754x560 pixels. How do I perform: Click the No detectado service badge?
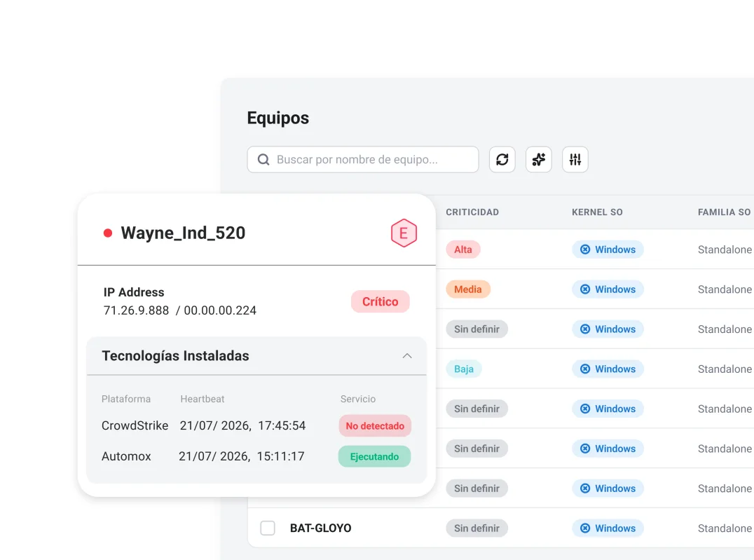pos(375,425)
